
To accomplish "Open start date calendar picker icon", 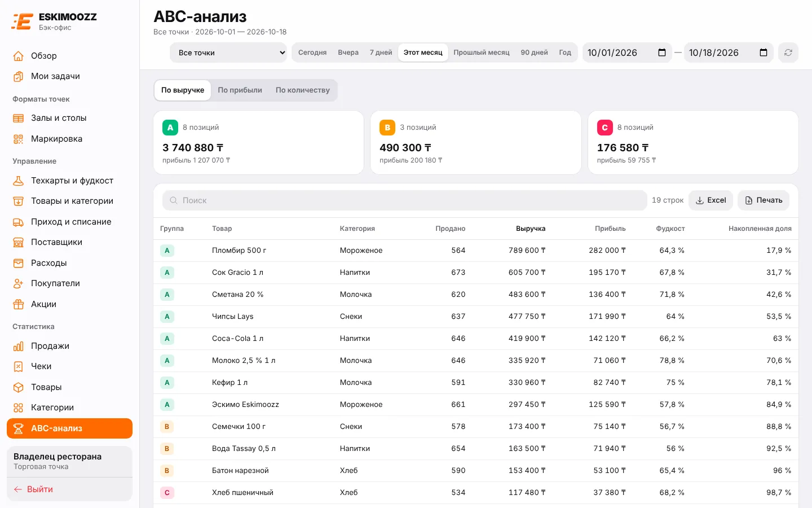I will pos(662,52).
